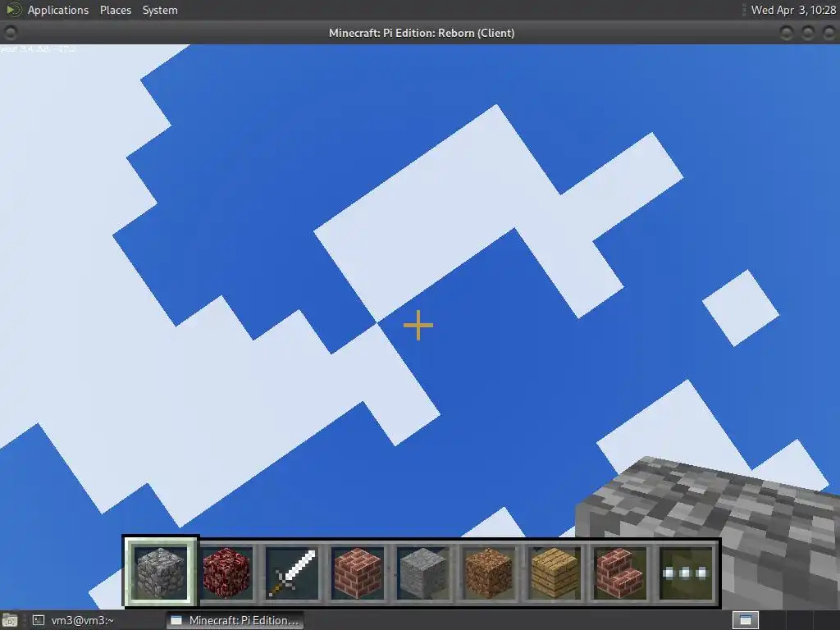Click the Minecraft window title bar
Viewport: 840px width, 630px height.
point(421,33)
